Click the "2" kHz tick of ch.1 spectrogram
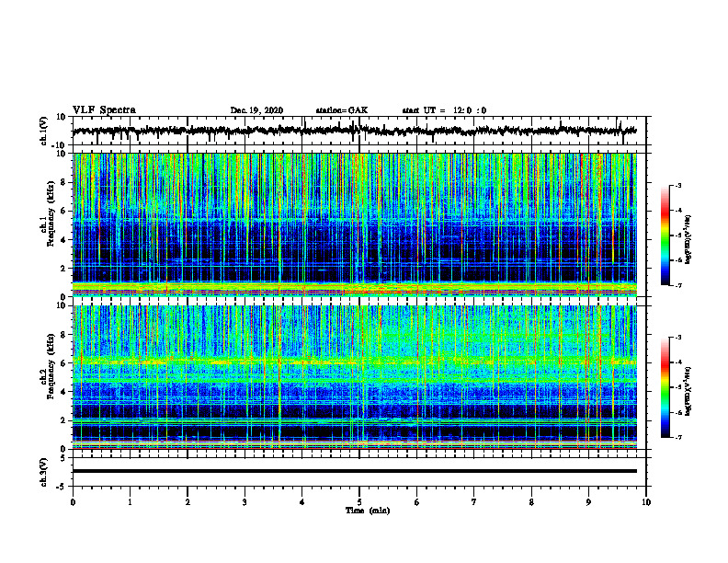The width and height of the screenshot is (728, 563). [x=63, y=268]
